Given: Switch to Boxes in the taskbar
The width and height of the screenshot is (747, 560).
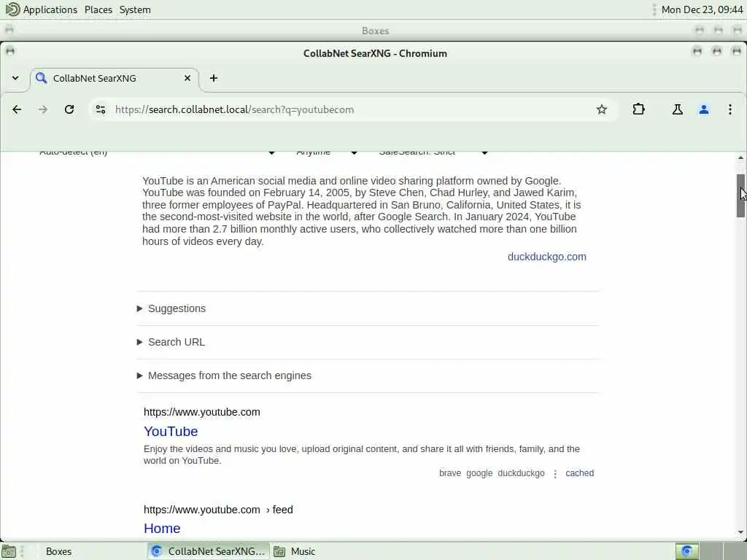Looking at the screenshot, I should coord(58,551).
